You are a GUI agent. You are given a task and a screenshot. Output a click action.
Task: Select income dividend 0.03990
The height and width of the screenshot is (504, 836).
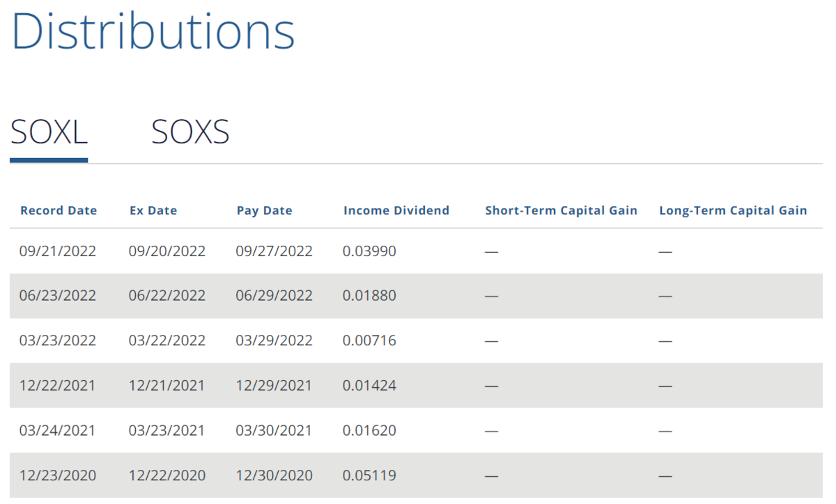tap(369, 251)
